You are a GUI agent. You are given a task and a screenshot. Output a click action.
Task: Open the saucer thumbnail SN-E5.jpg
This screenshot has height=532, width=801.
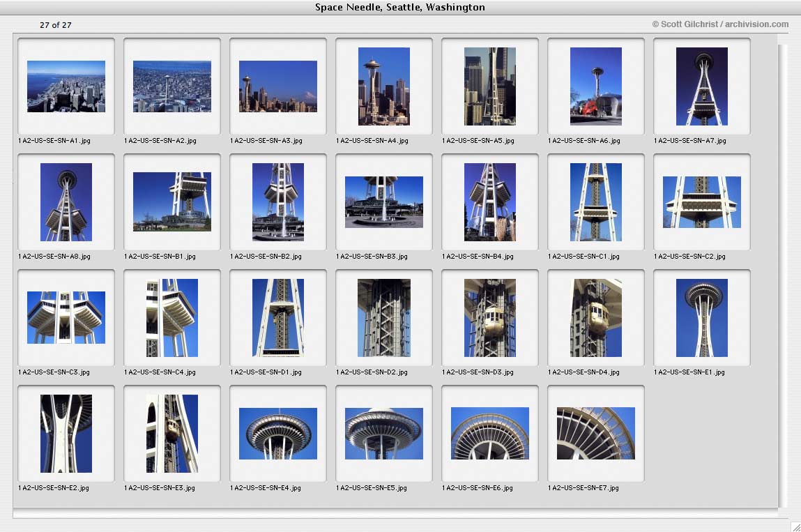coord(384,434)
